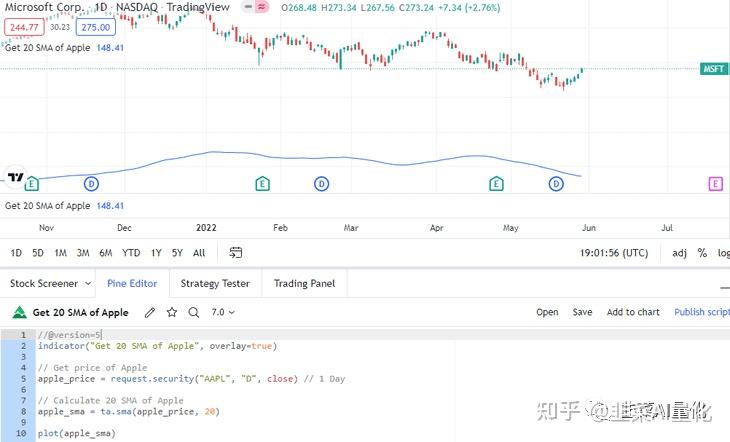Select the YTD time range
The width and height of the screenshot is (730, 442).
(x=131, y=253)
